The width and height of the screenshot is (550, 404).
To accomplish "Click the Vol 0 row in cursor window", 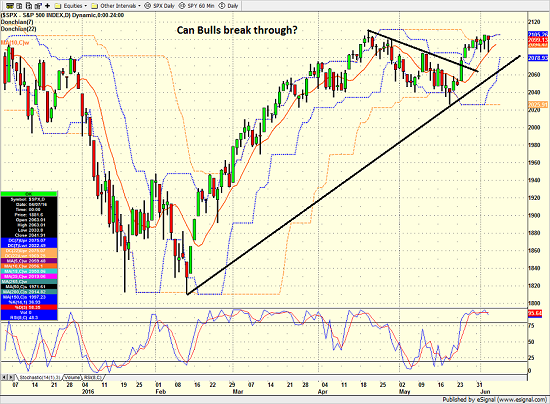I will pos(29,312).
